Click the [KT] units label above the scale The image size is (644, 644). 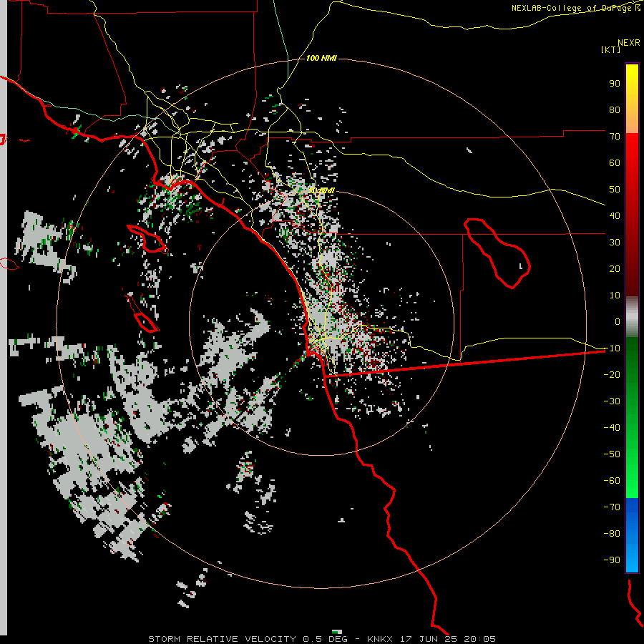611,49
